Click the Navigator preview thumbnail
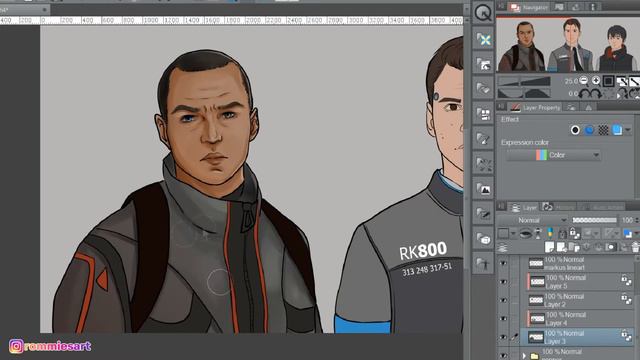 [567, 45]
